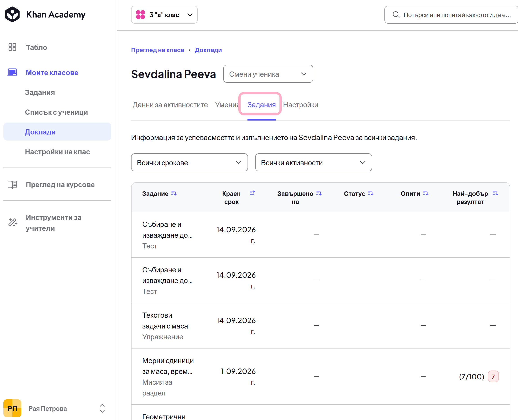Click the Khan Academy logo icon
This screenshot has height=420, width=518.
point(12,14)
